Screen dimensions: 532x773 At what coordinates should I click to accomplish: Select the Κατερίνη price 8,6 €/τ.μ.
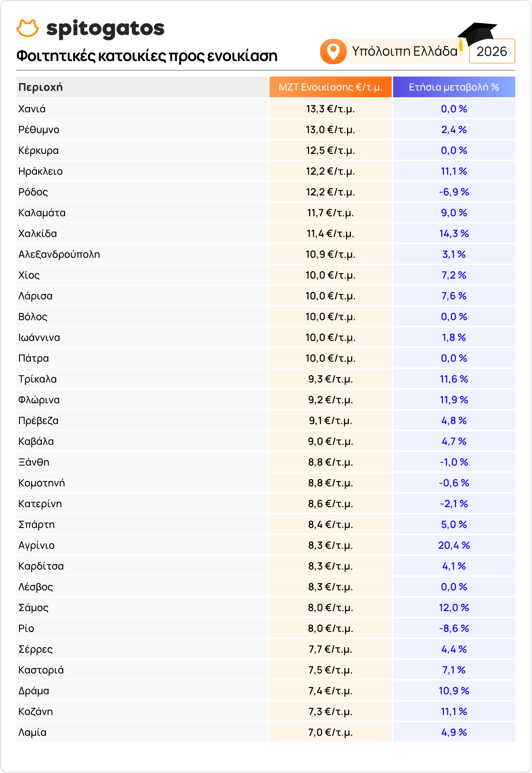(330, 504)
